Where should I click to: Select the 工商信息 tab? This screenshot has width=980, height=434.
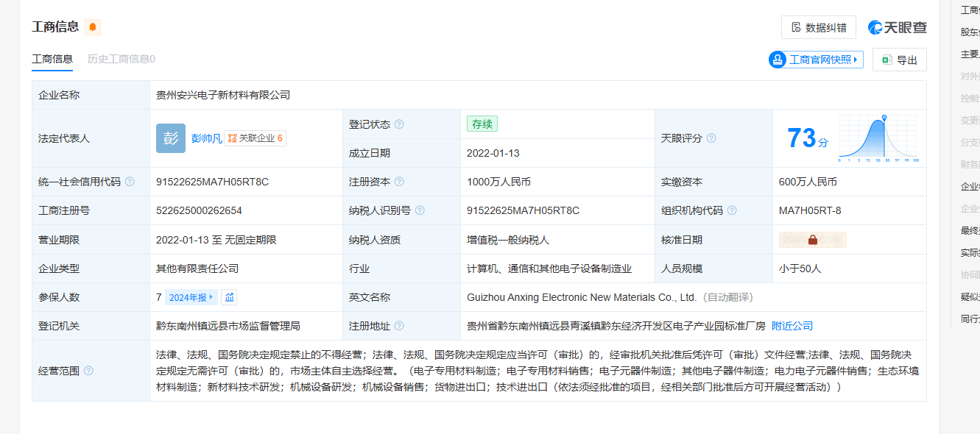pos(52,59)
